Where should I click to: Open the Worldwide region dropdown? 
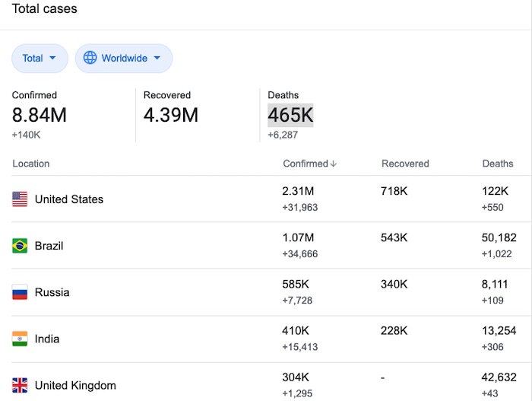pos(124,58)
